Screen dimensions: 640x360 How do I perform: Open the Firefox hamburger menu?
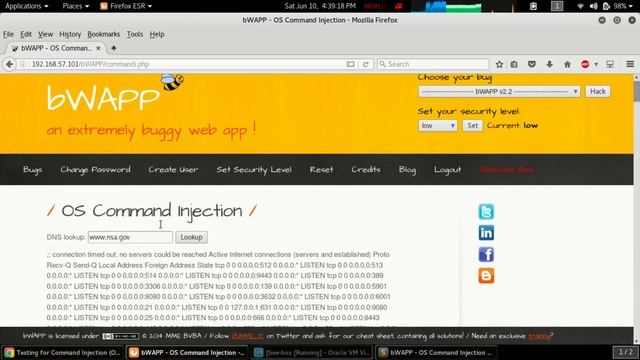pyautogui.click(x=630, y=64)
